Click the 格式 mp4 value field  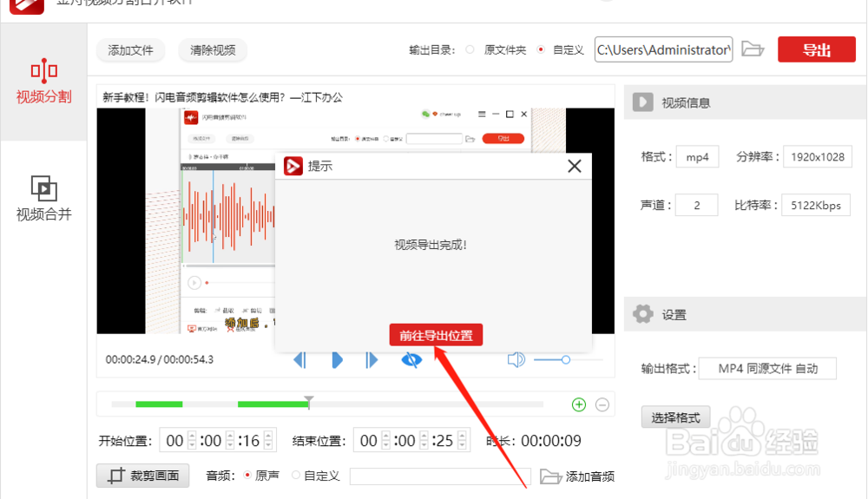(x=698, y=157)
